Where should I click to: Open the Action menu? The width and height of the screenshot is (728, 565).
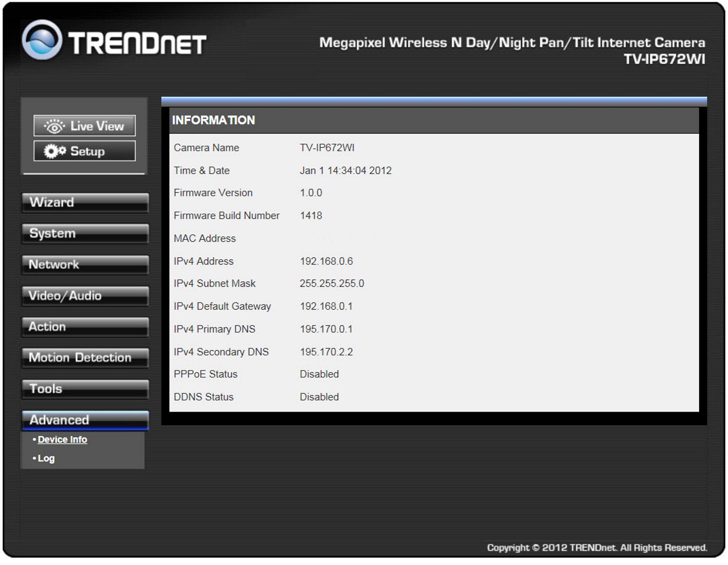[85, 327]
